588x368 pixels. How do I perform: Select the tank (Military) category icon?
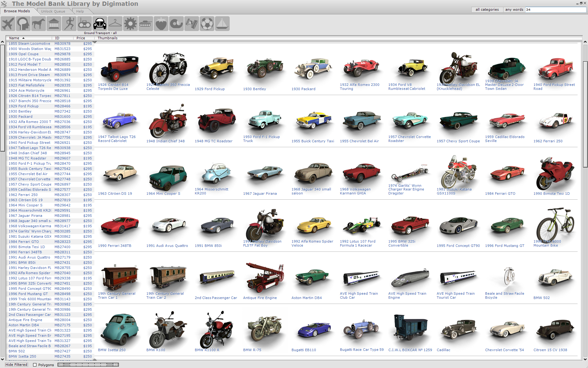point(146,24)
